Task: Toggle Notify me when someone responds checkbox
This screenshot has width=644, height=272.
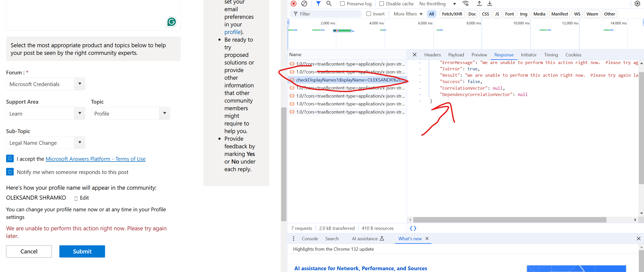Action: coord(10,172)
